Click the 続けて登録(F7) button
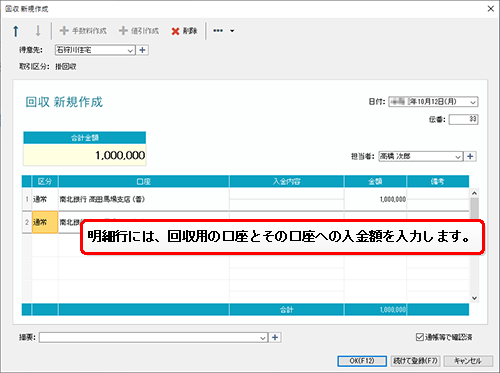Image resolution: width=500 pixels, height=373 pixels. 415,361
